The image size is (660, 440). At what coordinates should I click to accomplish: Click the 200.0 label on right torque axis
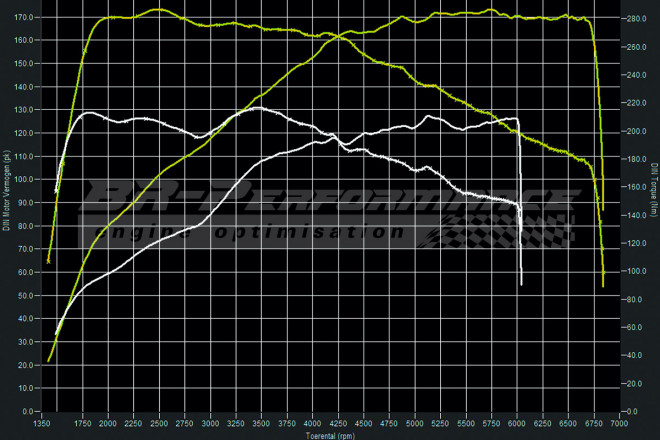click(x=632, y=131)
